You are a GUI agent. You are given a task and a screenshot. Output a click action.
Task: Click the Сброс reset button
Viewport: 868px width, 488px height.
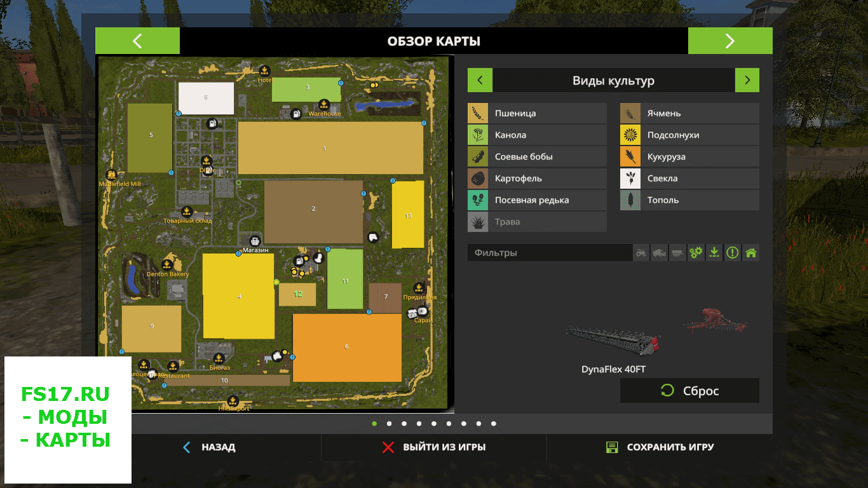point(689,391)
